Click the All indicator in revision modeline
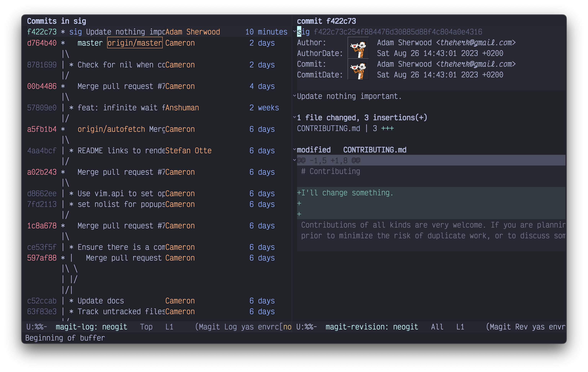Image resolution: width=588 pixels, height=372 pixels. [437, 327]
